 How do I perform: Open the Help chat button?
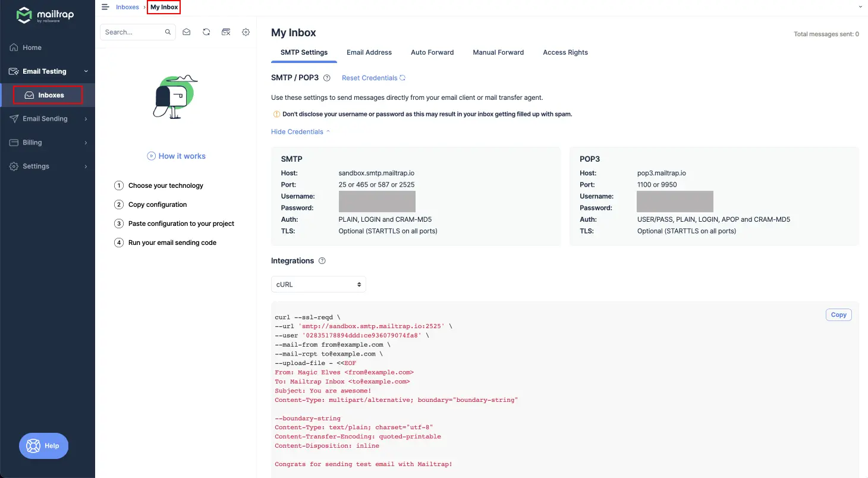coord(43,446)
